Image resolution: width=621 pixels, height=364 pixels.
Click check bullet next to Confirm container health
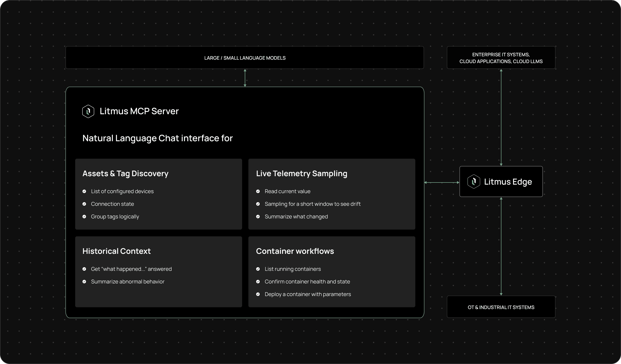click(x=258, y=282)
